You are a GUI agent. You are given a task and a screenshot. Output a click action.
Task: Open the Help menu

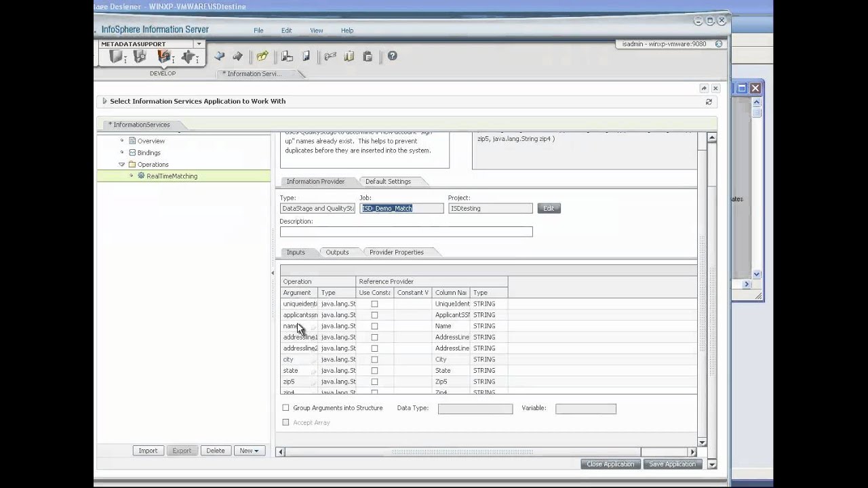pyautogui.click(x=347, y=30)
